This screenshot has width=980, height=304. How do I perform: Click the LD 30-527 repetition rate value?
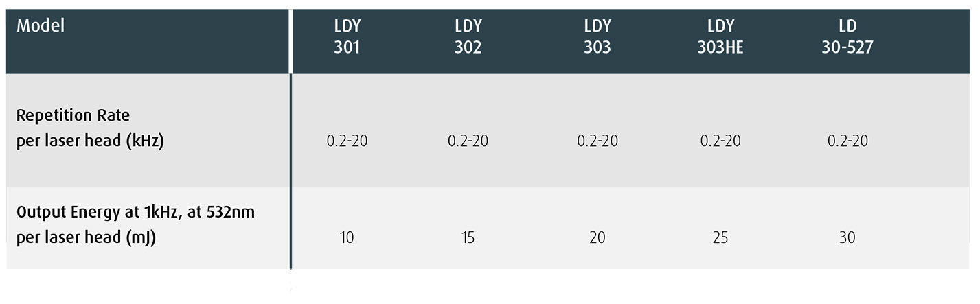point(847,141)
